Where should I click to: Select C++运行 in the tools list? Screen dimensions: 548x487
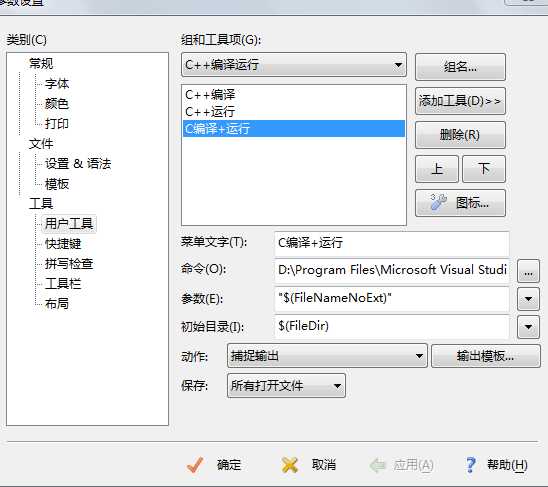[294, 112]
